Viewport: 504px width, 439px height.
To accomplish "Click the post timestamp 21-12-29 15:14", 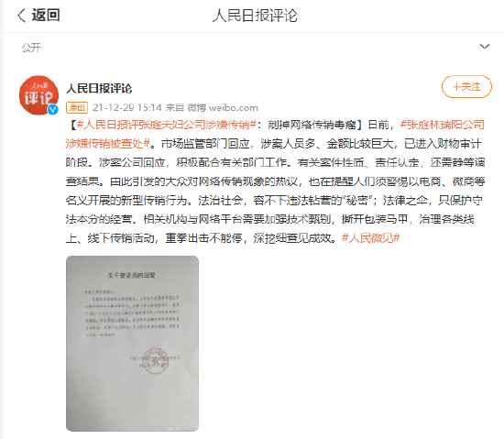I will tap(127, 107).
